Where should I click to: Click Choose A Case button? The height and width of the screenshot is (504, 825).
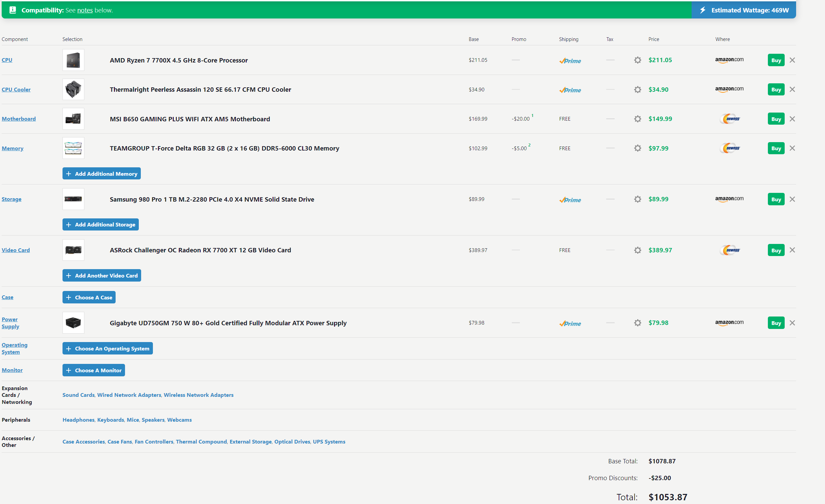89,297
